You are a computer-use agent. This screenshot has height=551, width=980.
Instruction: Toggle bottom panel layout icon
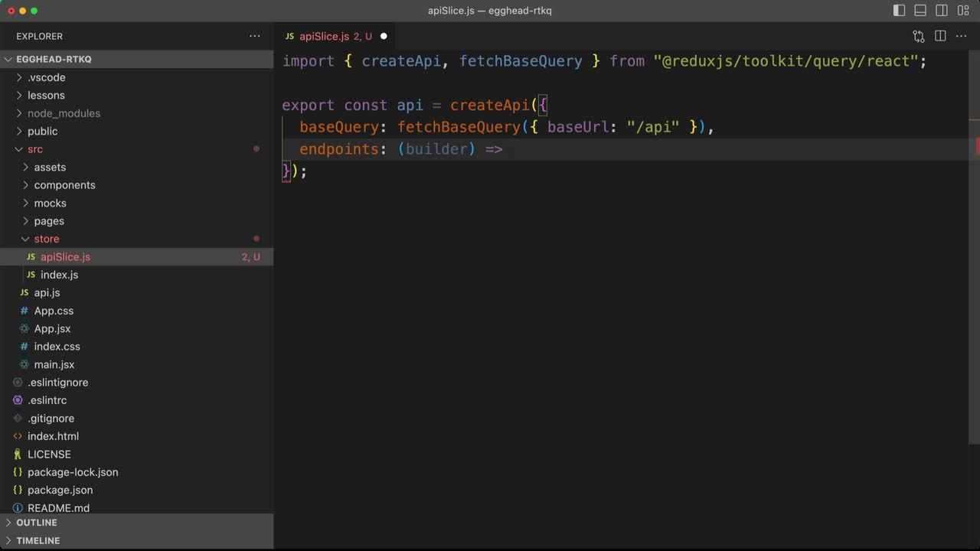pos(920,11)
